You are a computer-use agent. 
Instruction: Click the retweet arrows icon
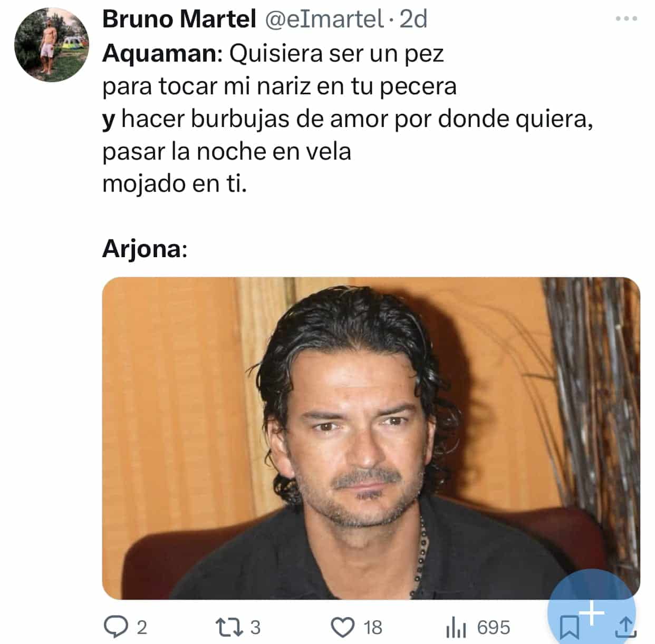click(x=229, y=627)
